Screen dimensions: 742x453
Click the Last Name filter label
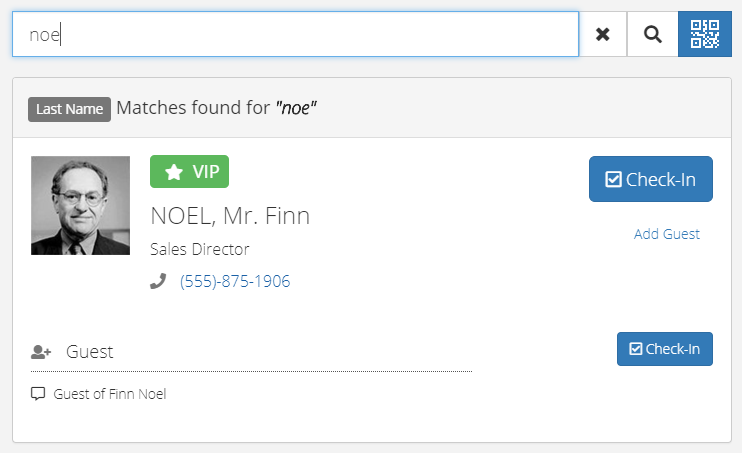tap(69, 109)
